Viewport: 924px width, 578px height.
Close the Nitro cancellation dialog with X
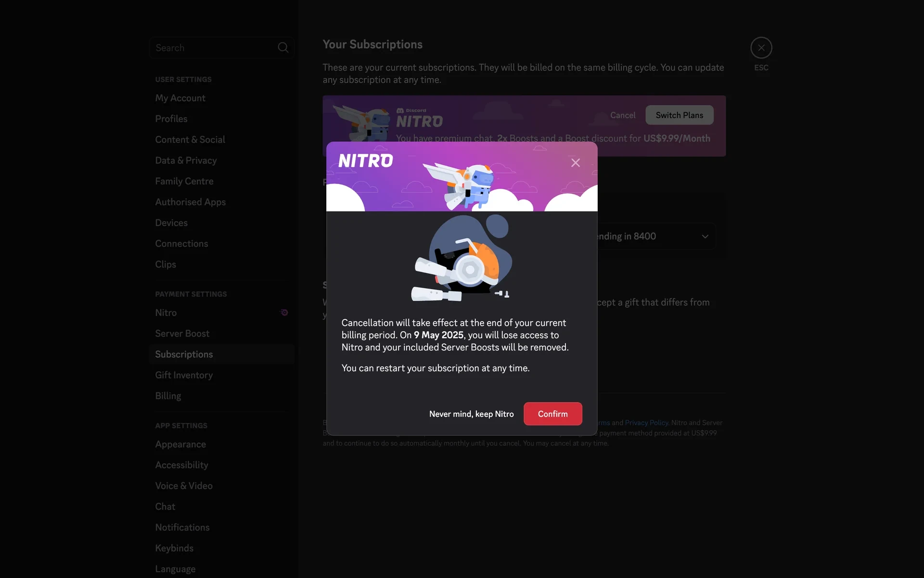tap(575, 163)
